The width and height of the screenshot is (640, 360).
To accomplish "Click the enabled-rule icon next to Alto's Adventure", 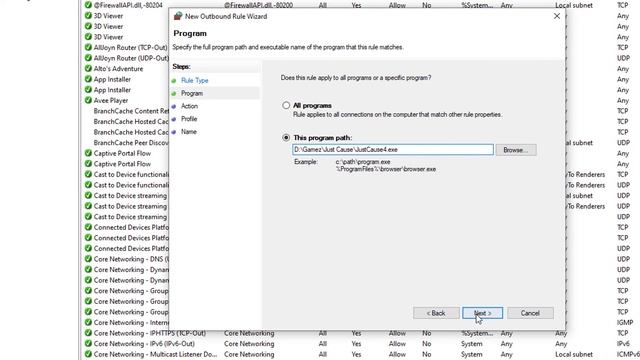I will 88,69.
